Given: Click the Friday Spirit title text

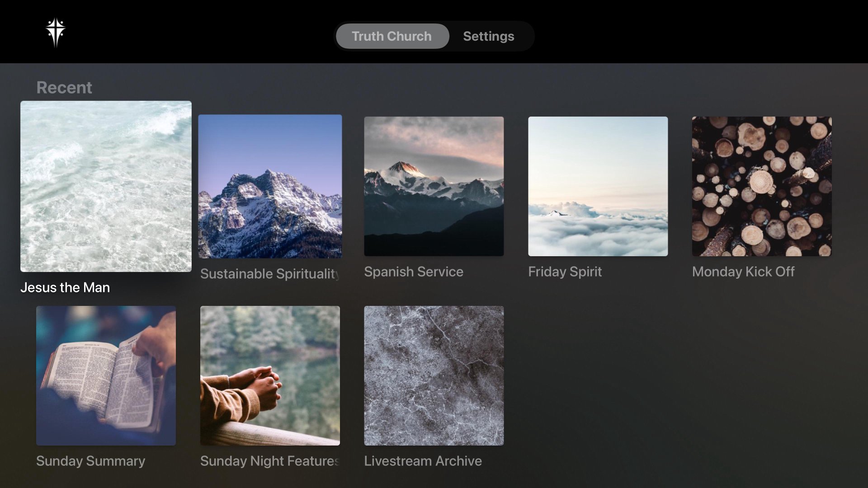Looking at the screenshot, I should point(565,272).
